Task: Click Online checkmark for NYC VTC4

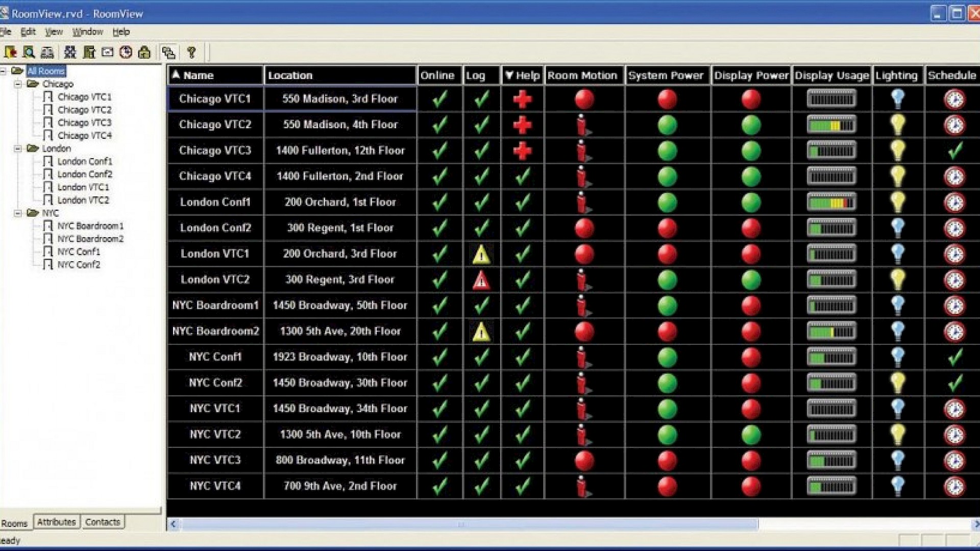Action: [x=439, y=486]
